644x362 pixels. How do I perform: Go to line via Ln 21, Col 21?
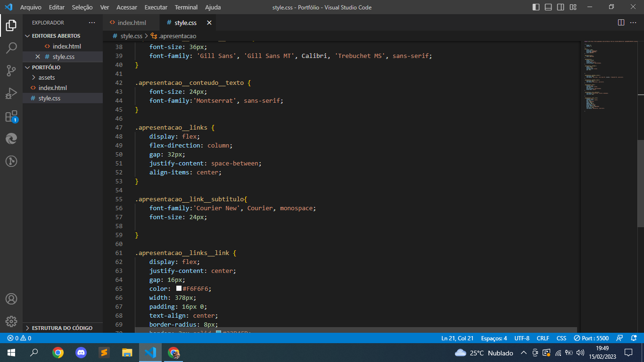[457, 338]
